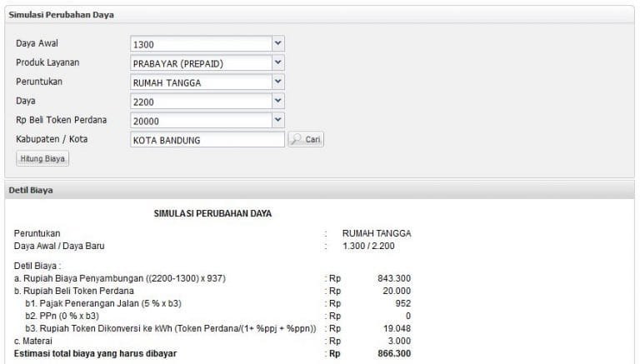
Task: Click the Daya Awal label
Action: point(37,43)
